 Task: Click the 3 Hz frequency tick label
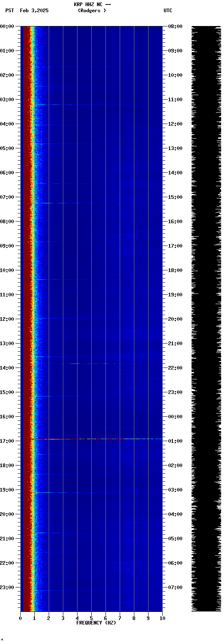coord(63,618)
